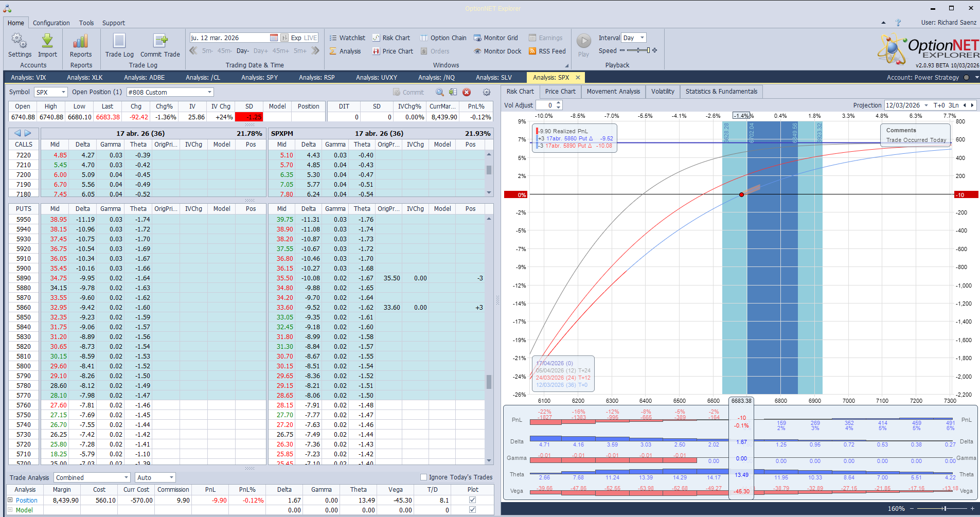980x517 pixels.
Task: Click the Configuration menu
Action: tap(51, 23)
